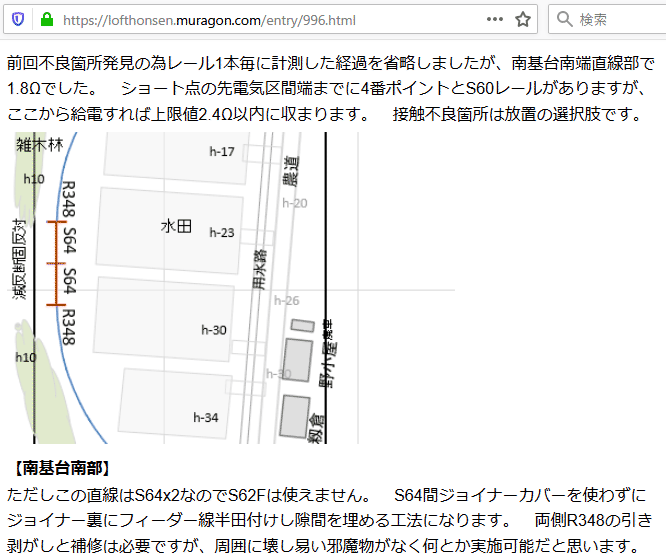Viewport: 666px width, 558px height.
Task: Click the h-17 label on map
Action: [x=222, y=152]
